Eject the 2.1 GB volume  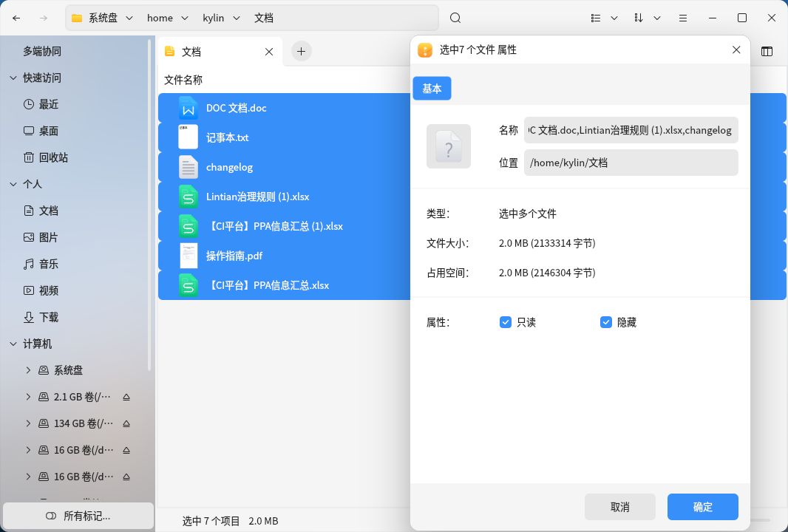coord(126,397)
